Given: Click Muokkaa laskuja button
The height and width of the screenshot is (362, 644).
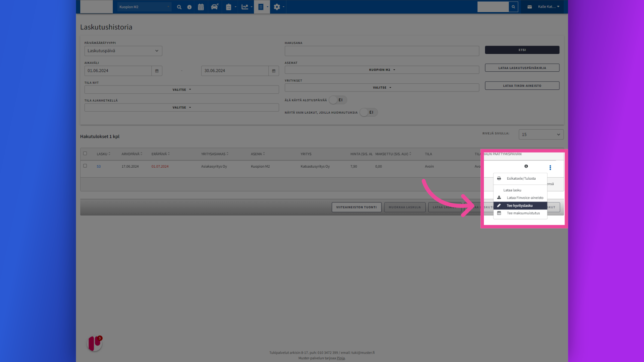Looking at the screenshot, I should pos(405,207).
